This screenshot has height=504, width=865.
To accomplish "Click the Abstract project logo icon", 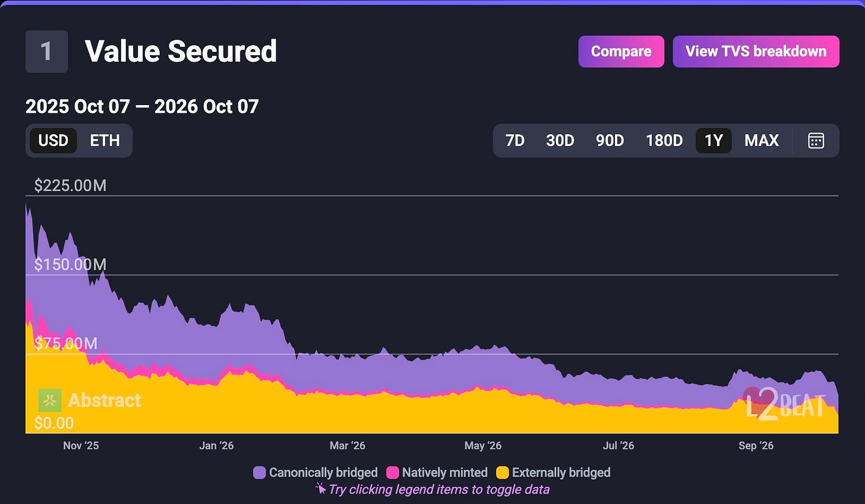I will (x=50, y=401).
